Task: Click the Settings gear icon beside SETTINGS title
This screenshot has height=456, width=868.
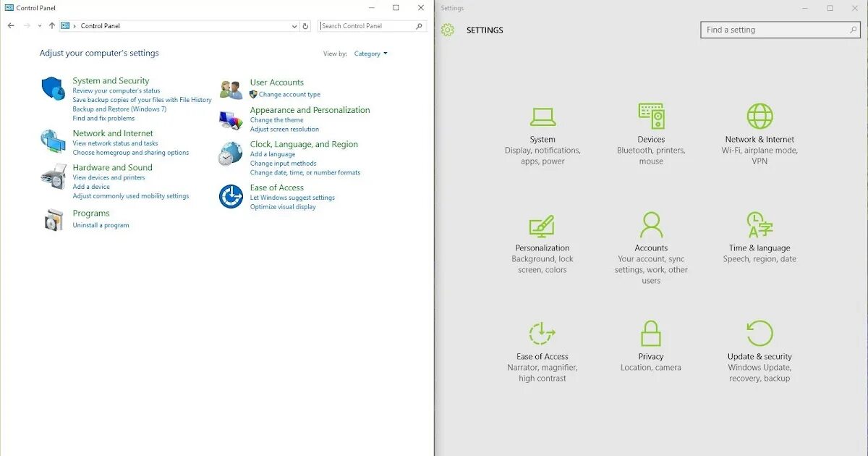Action: tap(448, 30)
